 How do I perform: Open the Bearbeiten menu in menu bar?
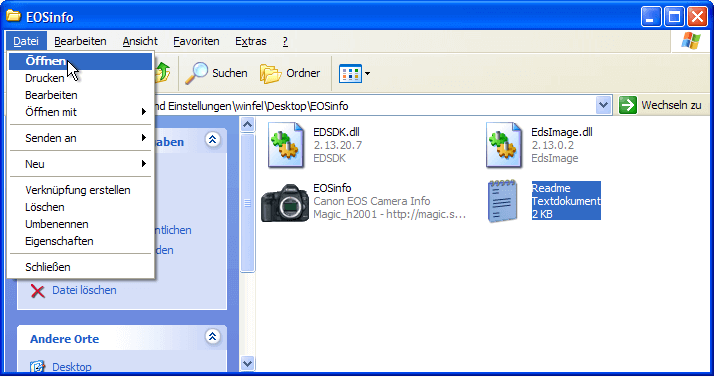click(x=80, y=41)
